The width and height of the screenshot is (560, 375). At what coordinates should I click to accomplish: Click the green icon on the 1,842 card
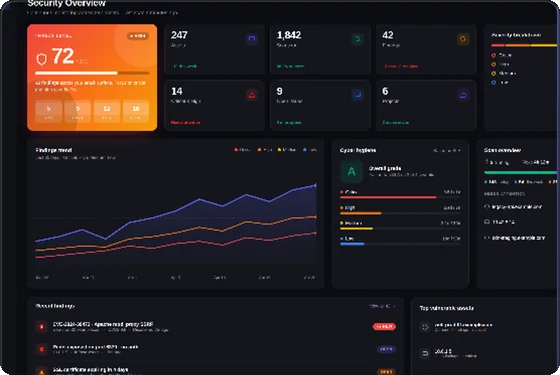pyautogui.click(x=358, y=39)
